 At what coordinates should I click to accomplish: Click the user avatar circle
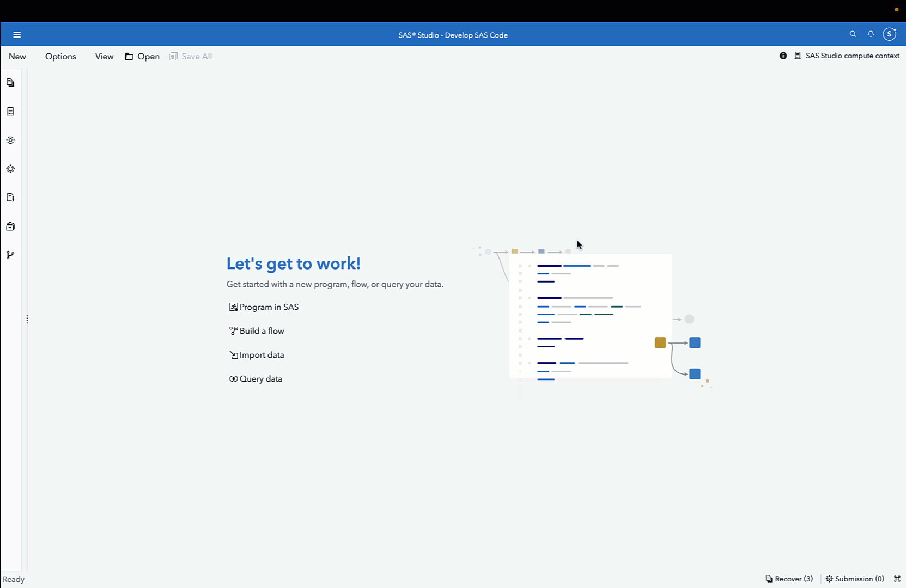coord(890,34)
